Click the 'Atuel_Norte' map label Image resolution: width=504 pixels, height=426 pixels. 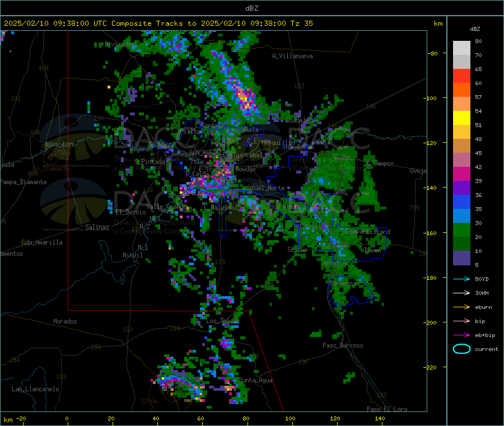266,188
